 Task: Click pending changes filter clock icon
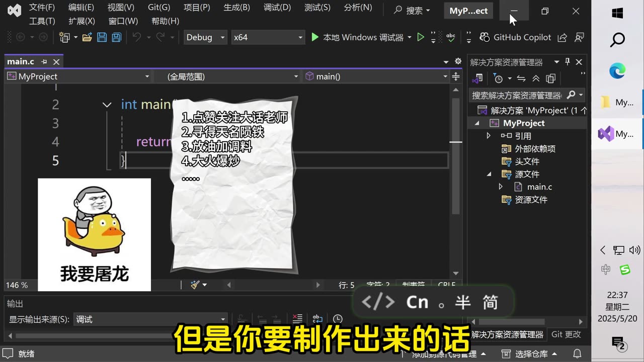point(498,78)
